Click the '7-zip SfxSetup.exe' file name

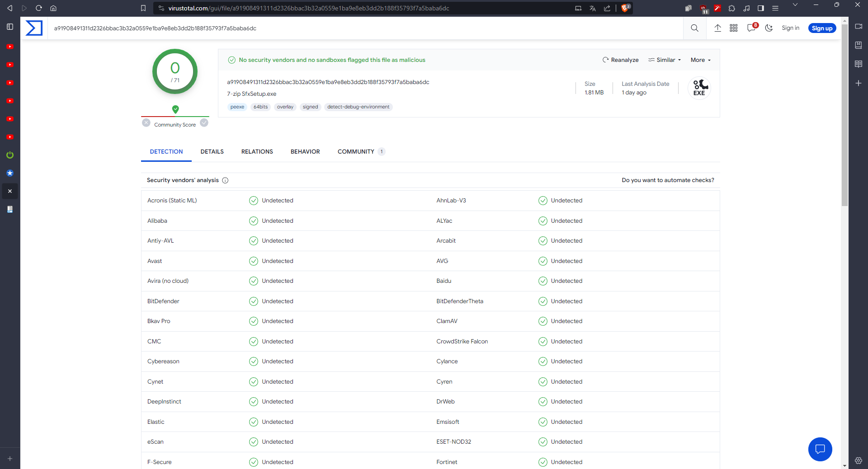(x=252, y=94)
